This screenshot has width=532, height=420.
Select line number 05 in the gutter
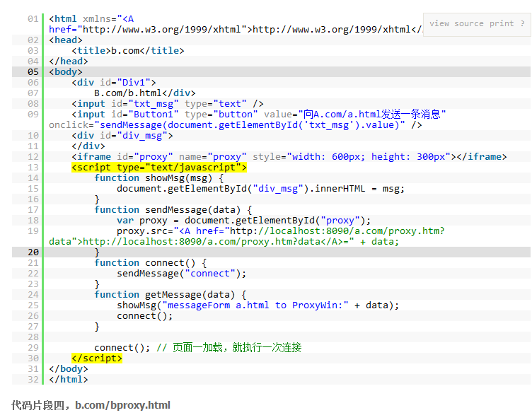tap(33, 72)
